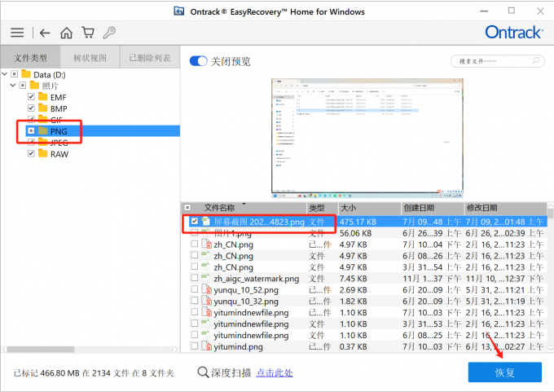Open the hamburger menu icon
The width and height of the screenshot is (554, 392).
(17, 33)
